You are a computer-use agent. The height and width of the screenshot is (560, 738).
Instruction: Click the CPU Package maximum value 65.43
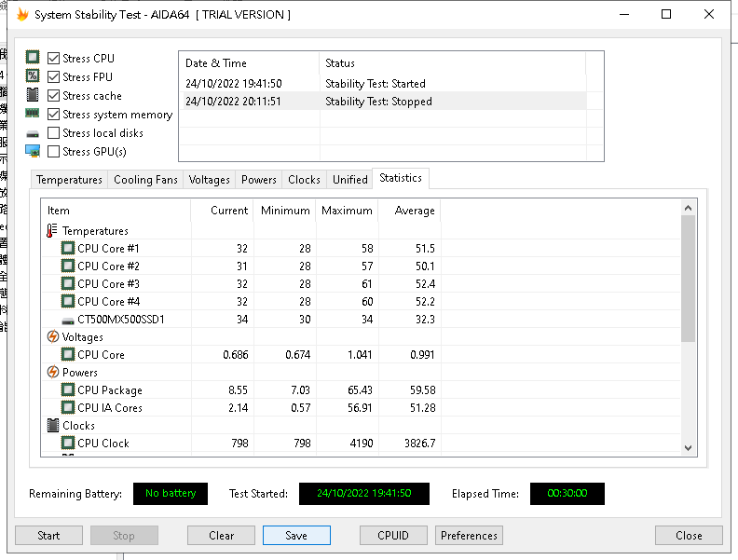tap(360, 390)
